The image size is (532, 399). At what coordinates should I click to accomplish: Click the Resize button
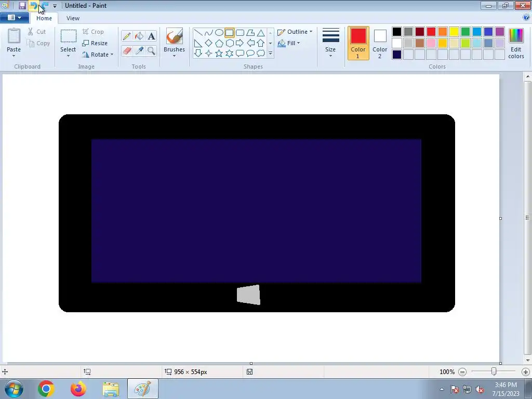coord(95,43)
